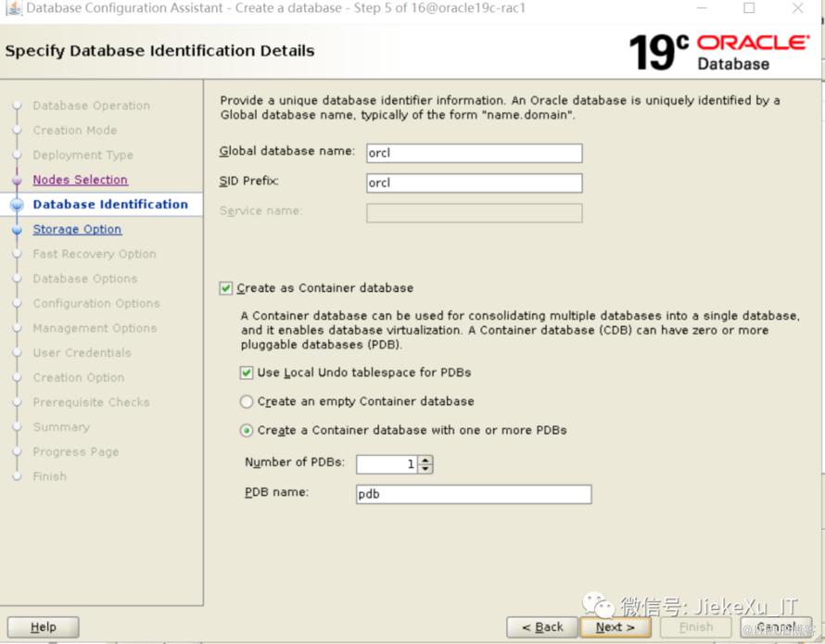Click the Global database name field

[x=474, y=153]
